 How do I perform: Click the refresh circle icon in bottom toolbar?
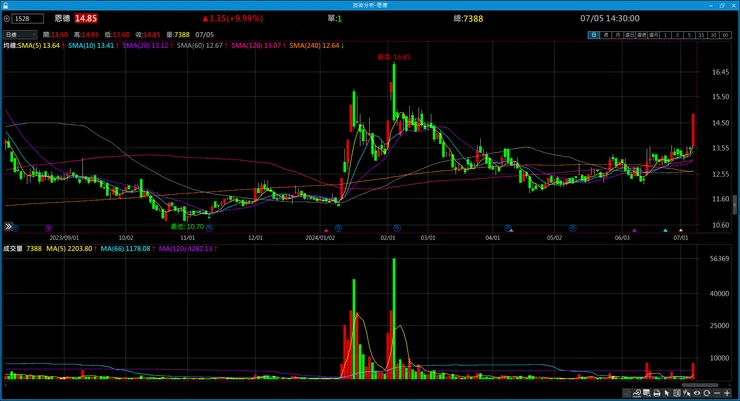point(706,393)
